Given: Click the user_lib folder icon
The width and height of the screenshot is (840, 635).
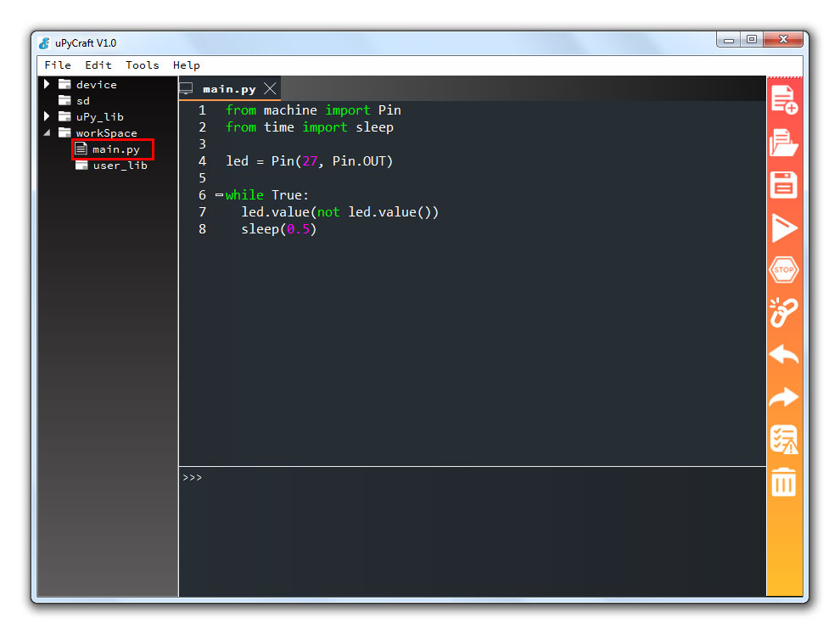Looking at the screenshot, I should 81,165.
